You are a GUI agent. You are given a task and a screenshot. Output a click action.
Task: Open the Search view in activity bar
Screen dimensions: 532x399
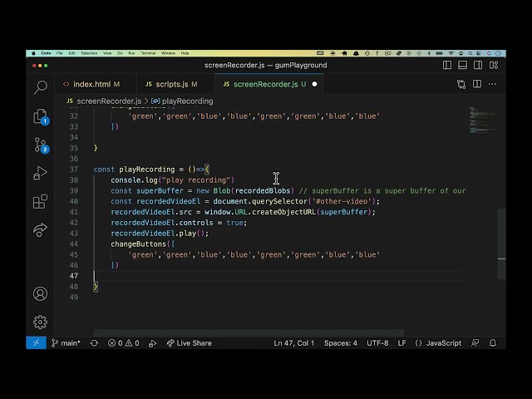(x=41, y=87)
